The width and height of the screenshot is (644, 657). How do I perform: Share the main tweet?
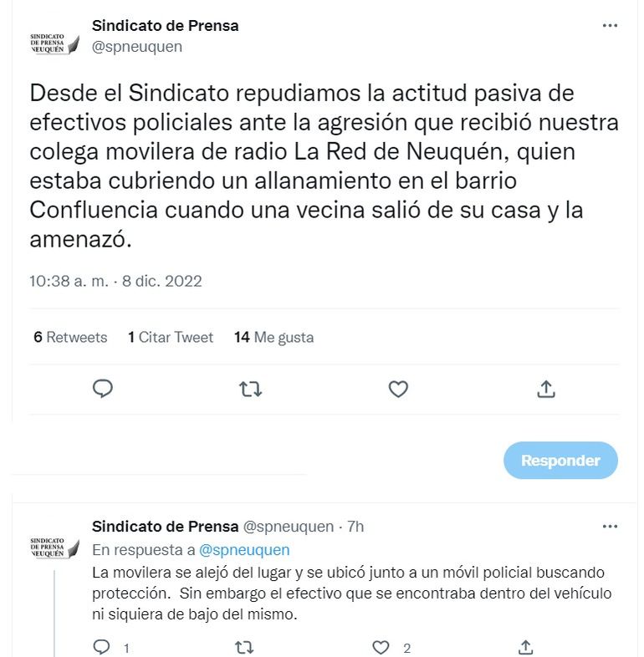click(x=545, y=389)
